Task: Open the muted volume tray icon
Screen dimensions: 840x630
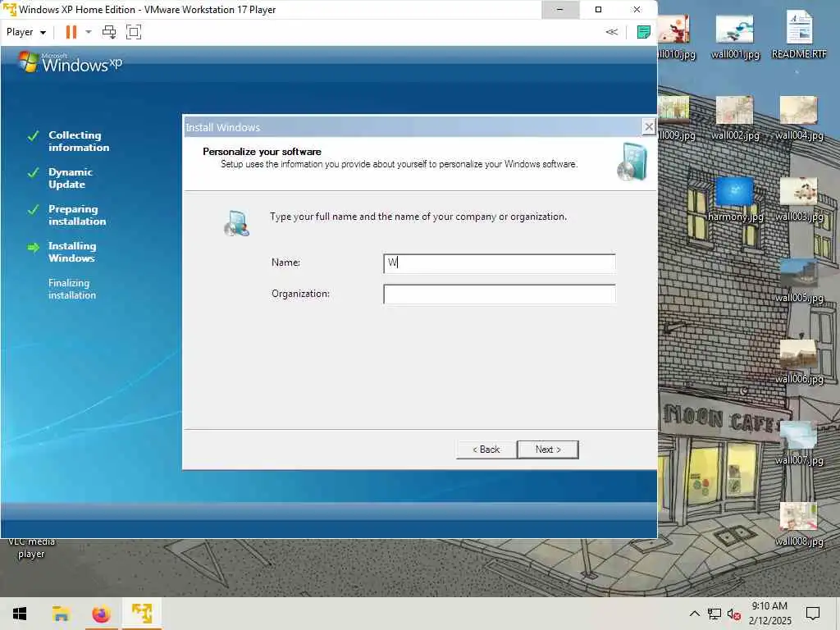Action: [734, 614]
